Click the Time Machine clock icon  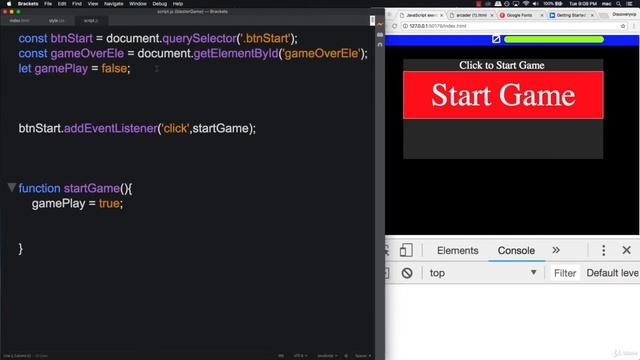(507, 4)
